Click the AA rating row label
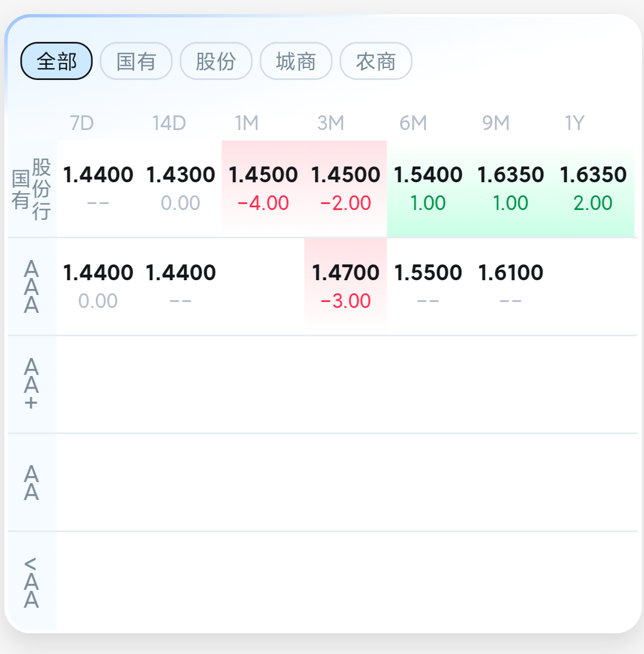Screen dimensions: 644x654 (x=32, y=483)
